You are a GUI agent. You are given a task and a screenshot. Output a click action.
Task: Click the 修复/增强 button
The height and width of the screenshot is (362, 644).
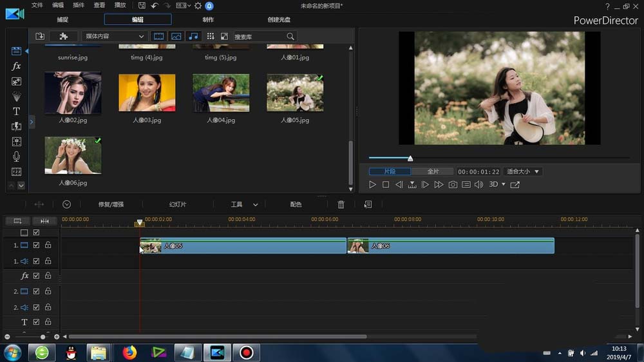[x=111, y=204]
